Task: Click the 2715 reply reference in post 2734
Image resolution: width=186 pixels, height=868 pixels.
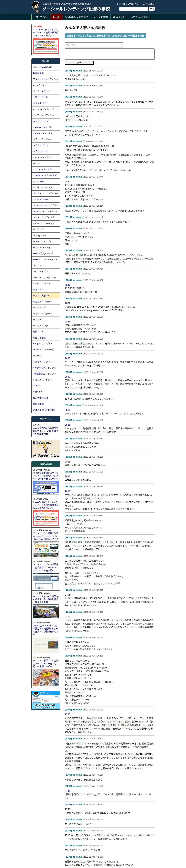Action: 68,835
